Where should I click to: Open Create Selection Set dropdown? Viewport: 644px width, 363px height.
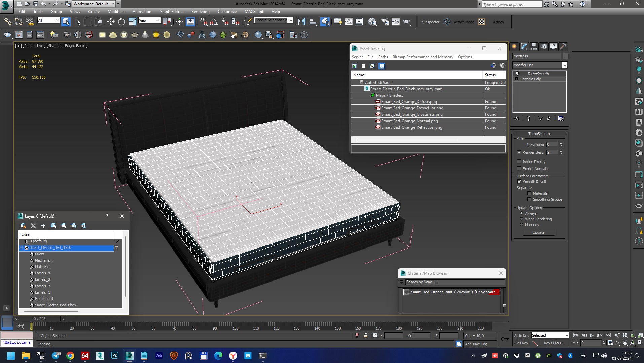pos(291,20)
